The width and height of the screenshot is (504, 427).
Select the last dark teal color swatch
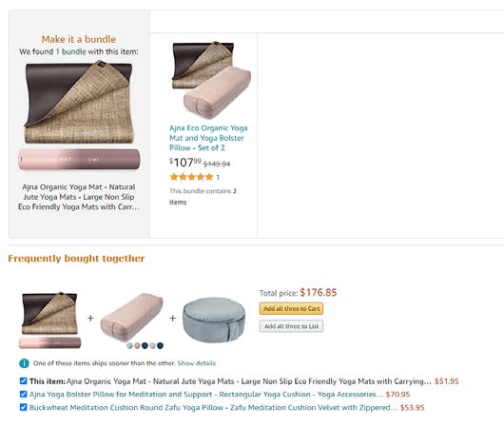160,345
